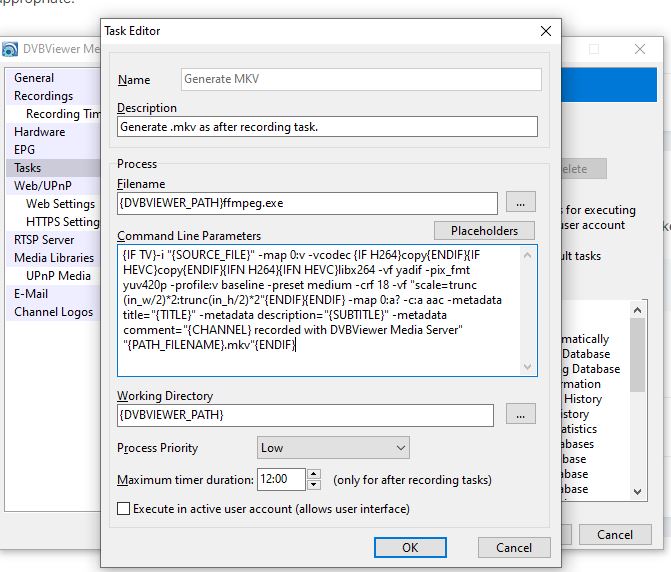Open the Process Priority dropdown
The width and height of the screenshot is (671, 572).
click(333, 447)
